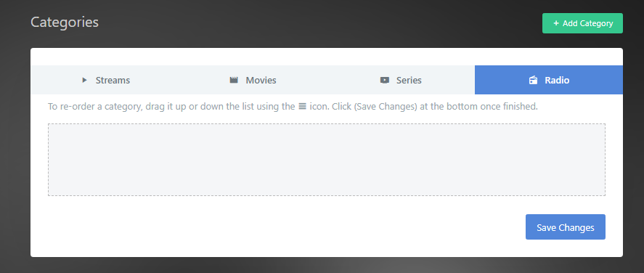Viewport: 644px width, 273px height.
Task: Click the green Add Category button
Action: (582, 23)
